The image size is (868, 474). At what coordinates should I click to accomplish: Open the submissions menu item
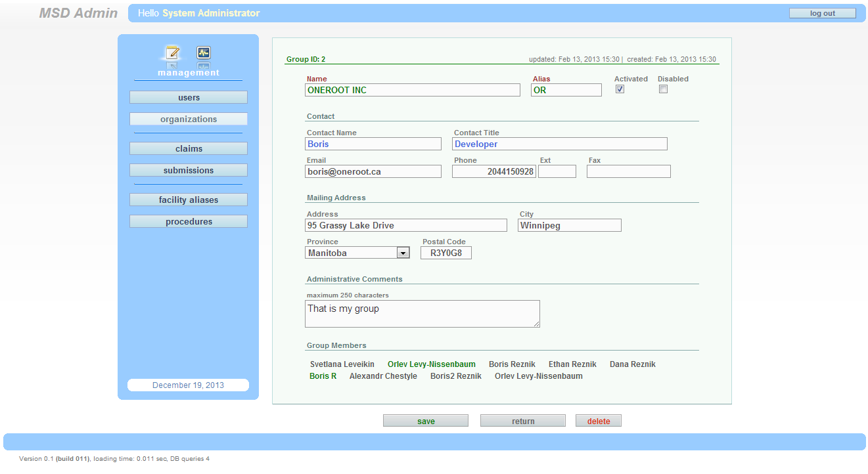point(189,170)
